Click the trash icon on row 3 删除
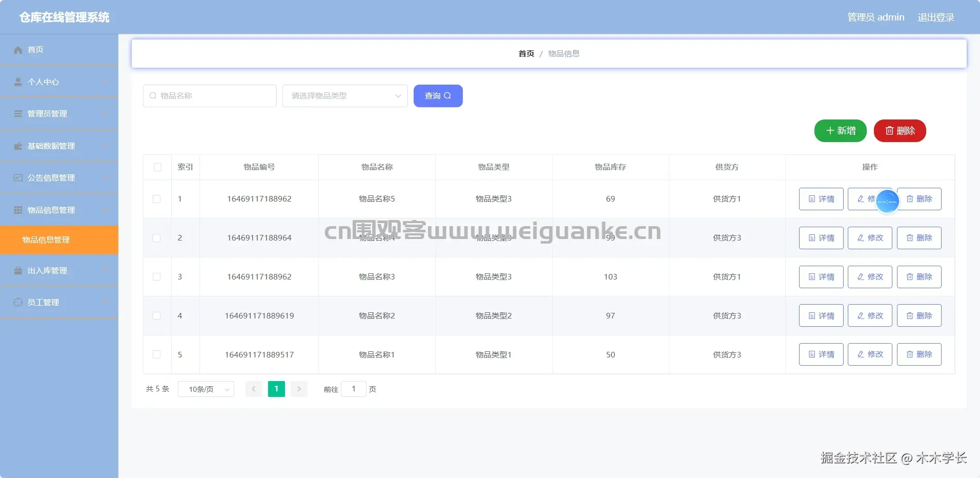Image resolution: width=980 pixels, height=478 pixels. (x=910, y=277)
